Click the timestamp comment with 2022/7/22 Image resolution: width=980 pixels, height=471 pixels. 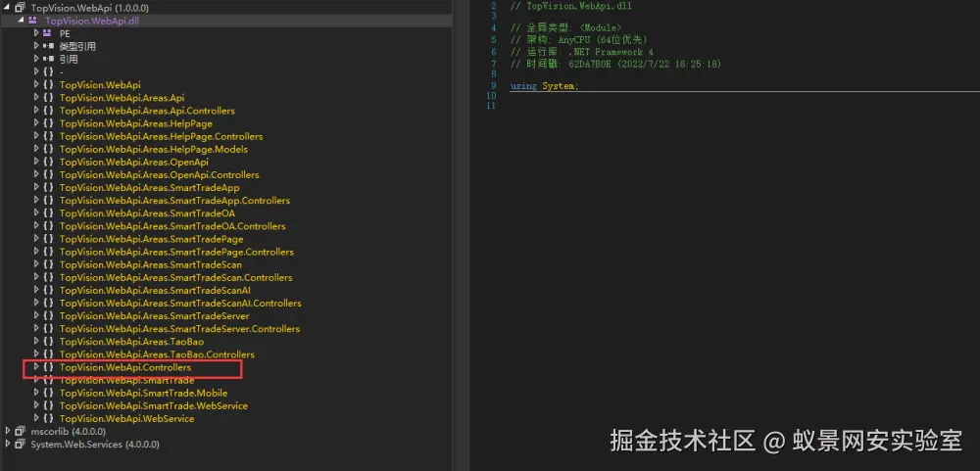coord(615,64)
